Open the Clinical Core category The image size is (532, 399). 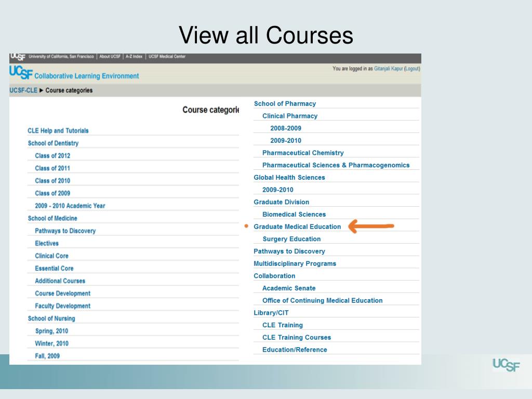coord(51,256)
